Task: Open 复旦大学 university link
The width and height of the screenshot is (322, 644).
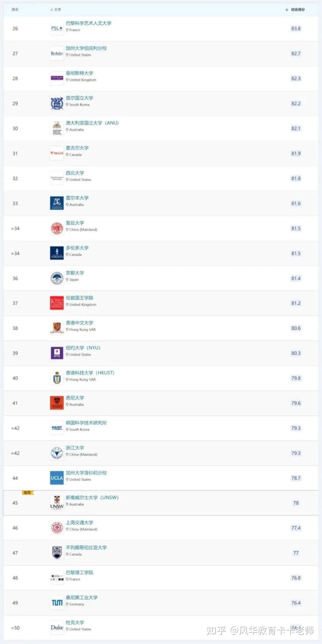Action: [75, 223]
